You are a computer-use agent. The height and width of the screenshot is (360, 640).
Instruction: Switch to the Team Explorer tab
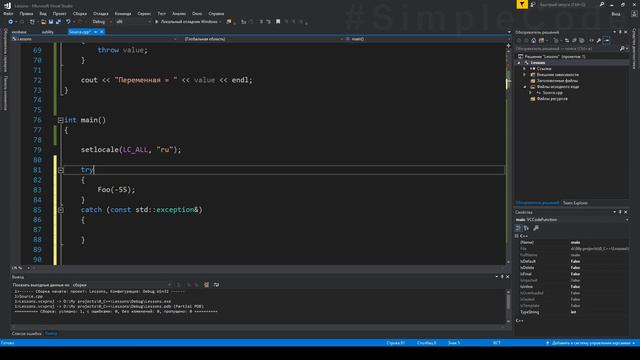575,203
